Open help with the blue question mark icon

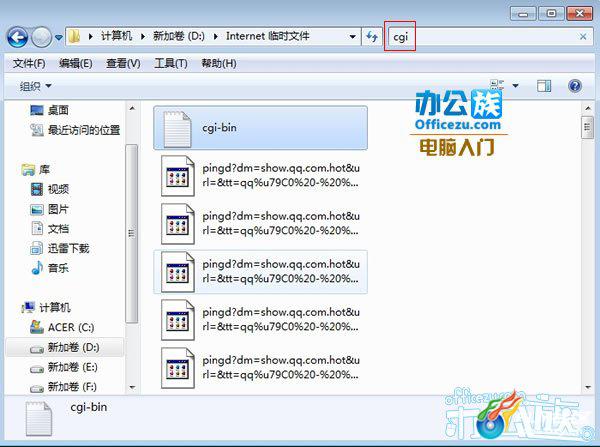[x=575, y=86]
